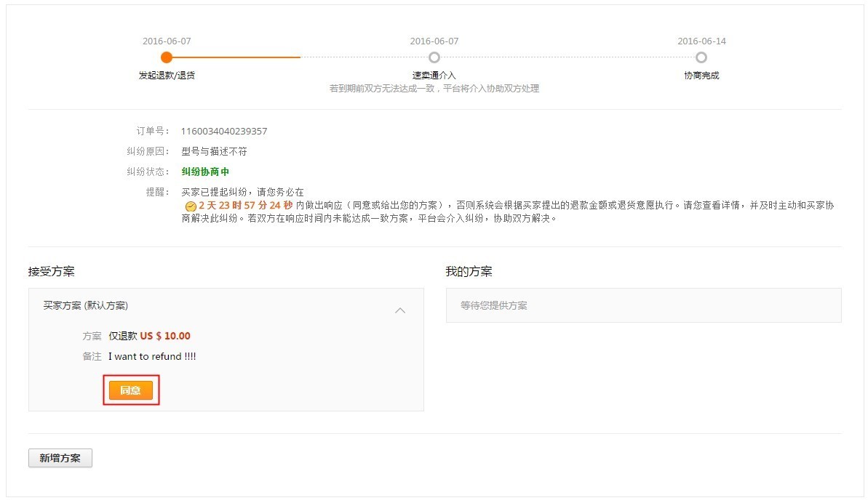Click the 同意 button to accept refund
868x503 pixels.
coord(131,390)
